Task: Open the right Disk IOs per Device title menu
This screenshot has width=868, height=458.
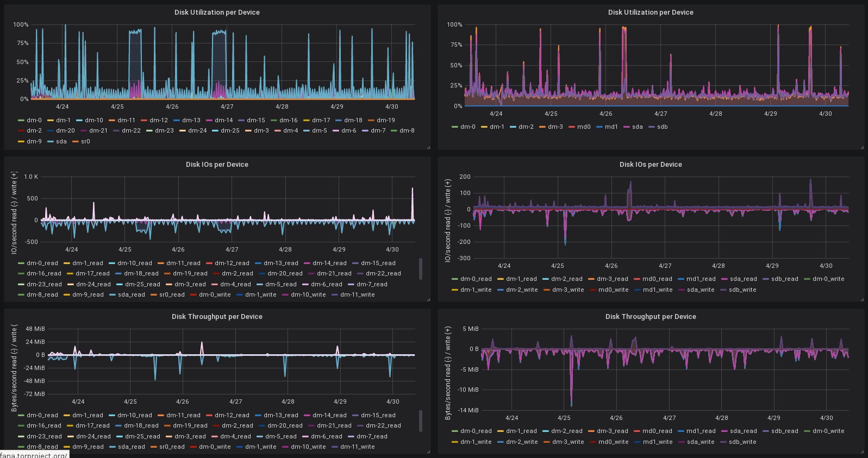Action: 651,165
